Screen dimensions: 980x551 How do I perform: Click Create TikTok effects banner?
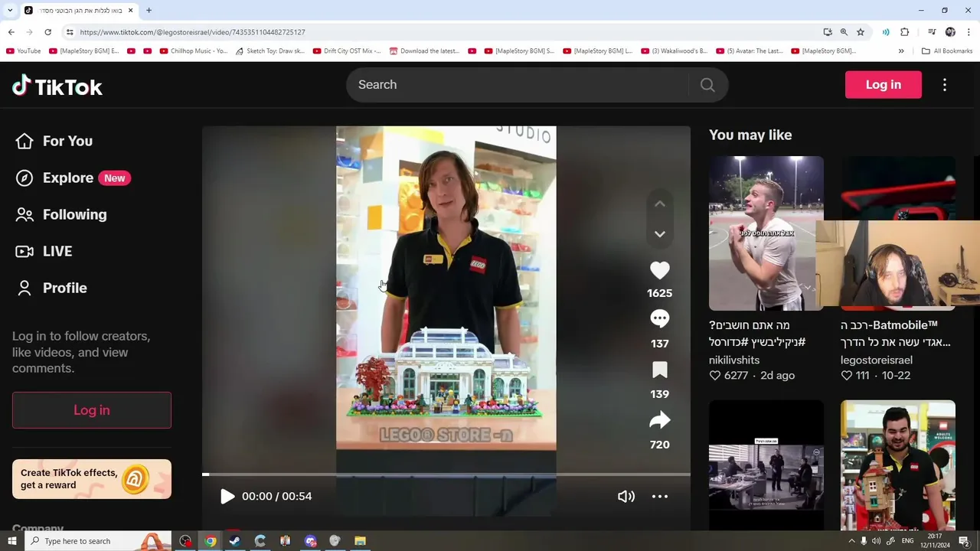point(92,479)
